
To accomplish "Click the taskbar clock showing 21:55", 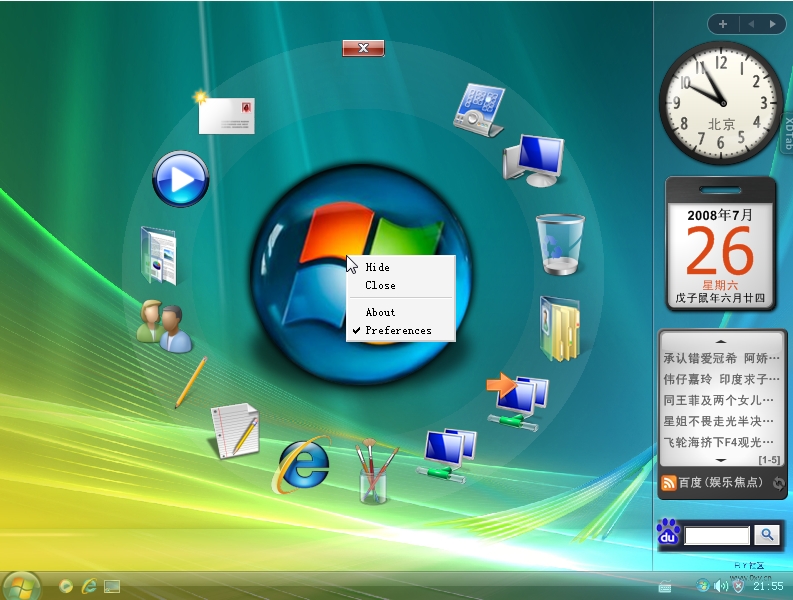I will pyautogui.click(x=768, y=586).
